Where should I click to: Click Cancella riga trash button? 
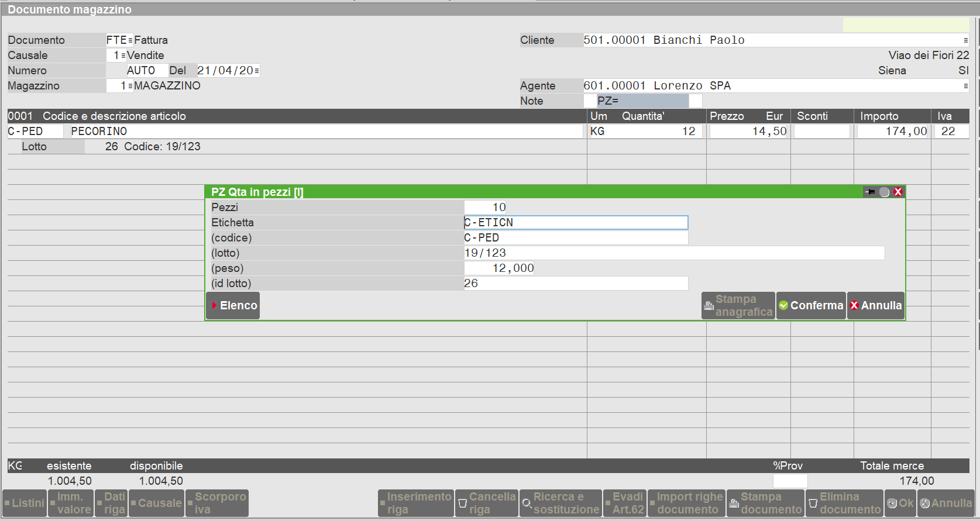tap(486, 503)
